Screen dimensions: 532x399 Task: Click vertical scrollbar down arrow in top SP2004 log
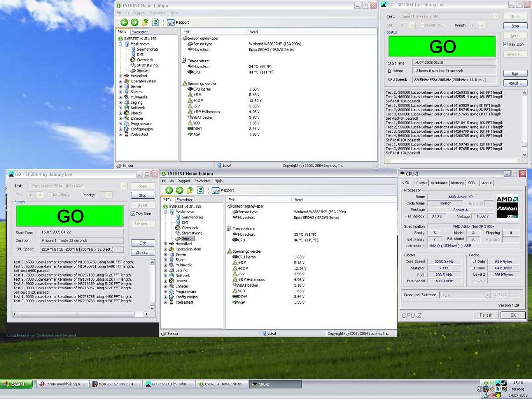point(525,154)
